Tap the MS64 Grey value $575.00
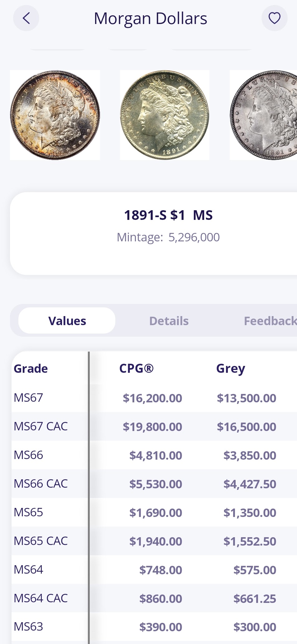Screen dimensions: 297x644 [255, 570]
